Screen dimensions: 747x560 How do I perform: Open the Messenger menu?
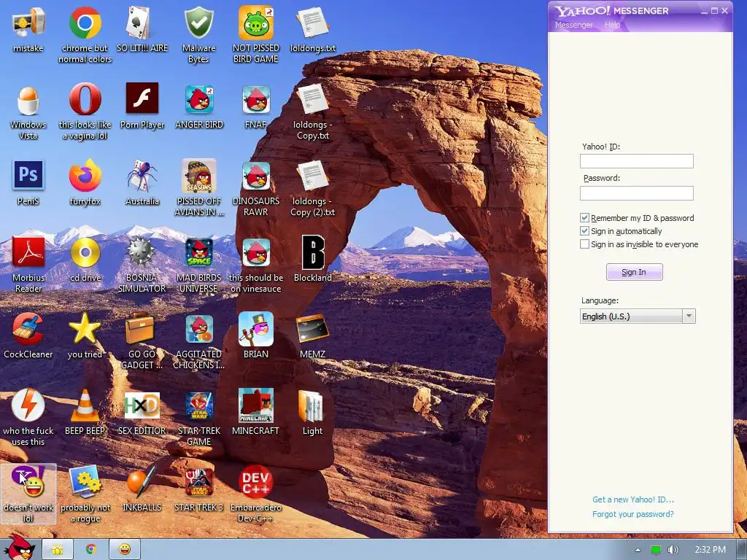[x=573, y=25]
